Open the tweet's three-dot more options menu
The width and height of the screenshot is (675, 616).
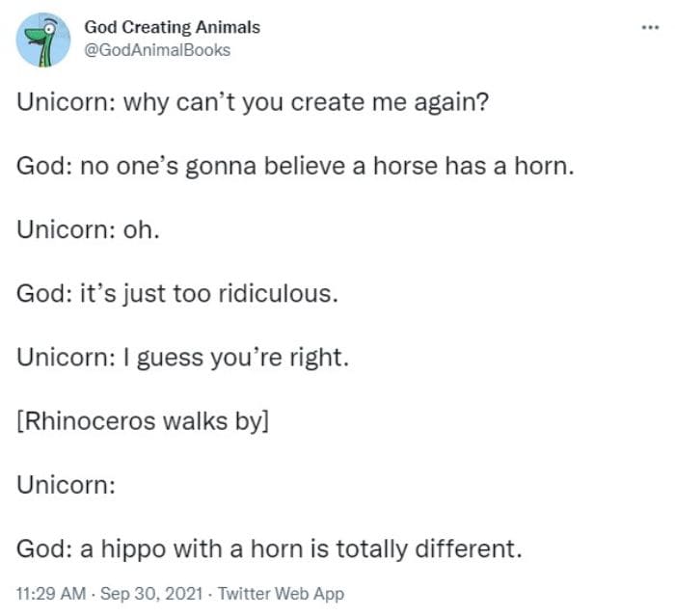[648, 27]
